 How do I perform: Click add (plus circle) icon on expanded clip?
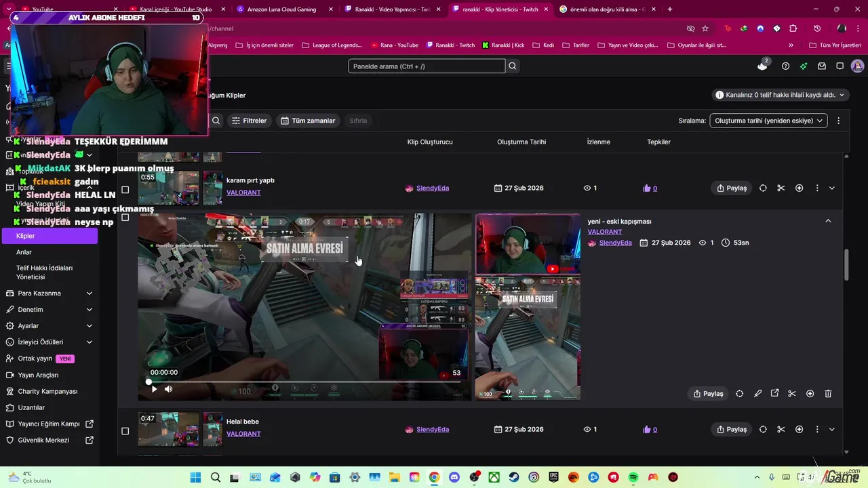(810, 394)
